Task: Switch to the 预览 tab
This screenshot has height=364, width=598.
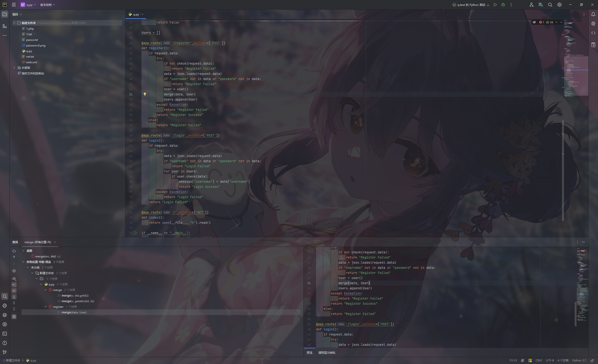Action: pyautogui.click(x=310, y=353)
